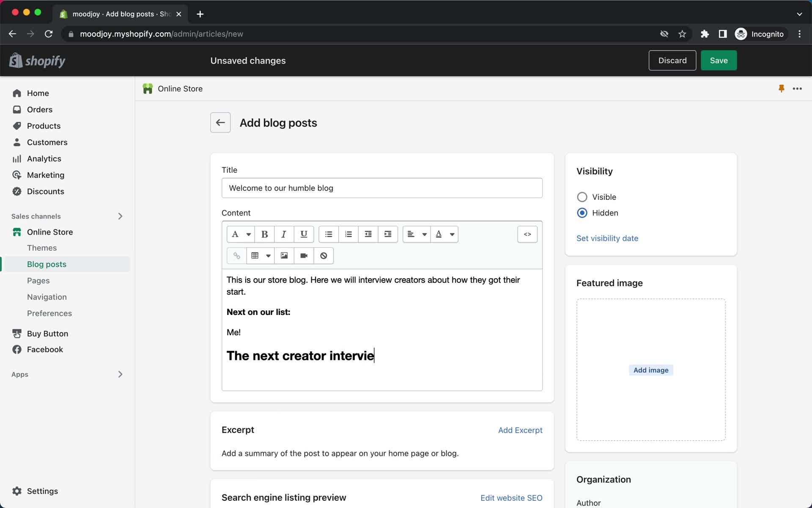
Task: Navigate back in browser history
Action: 12,34
